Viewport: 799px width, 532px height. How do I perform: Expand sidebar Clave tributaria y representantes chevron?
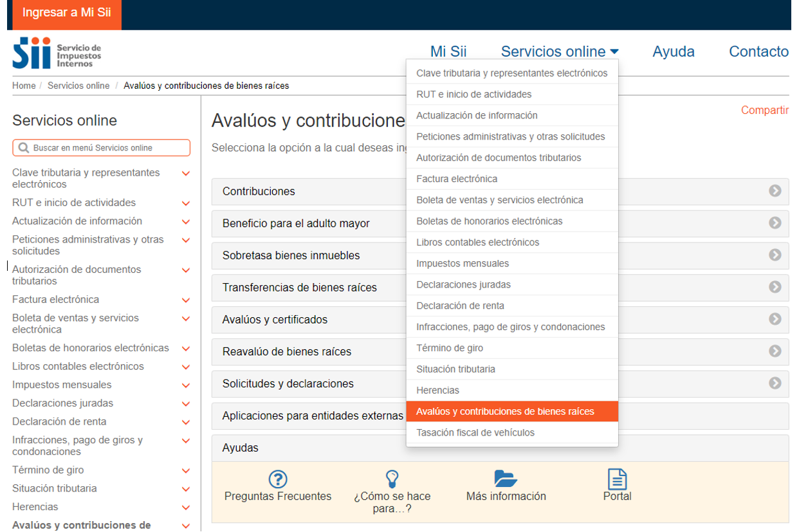point(186,174)
